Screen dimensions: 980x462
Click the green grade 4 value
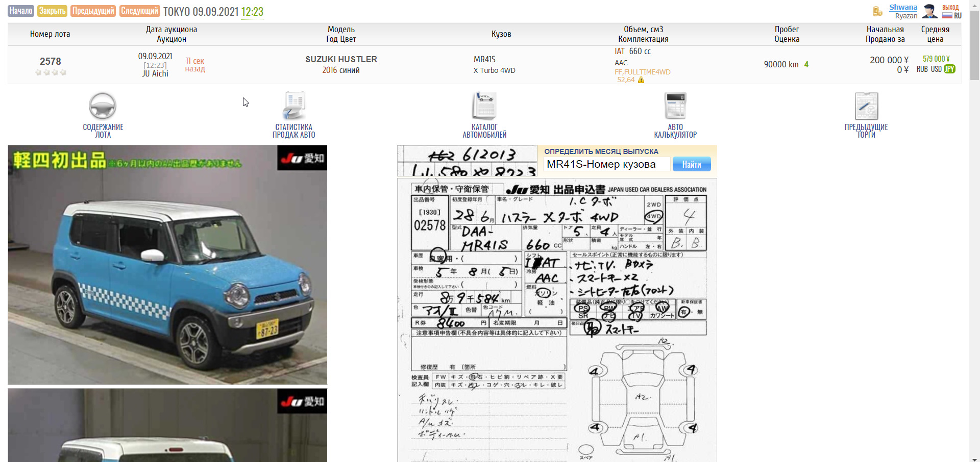pos(806,64)
